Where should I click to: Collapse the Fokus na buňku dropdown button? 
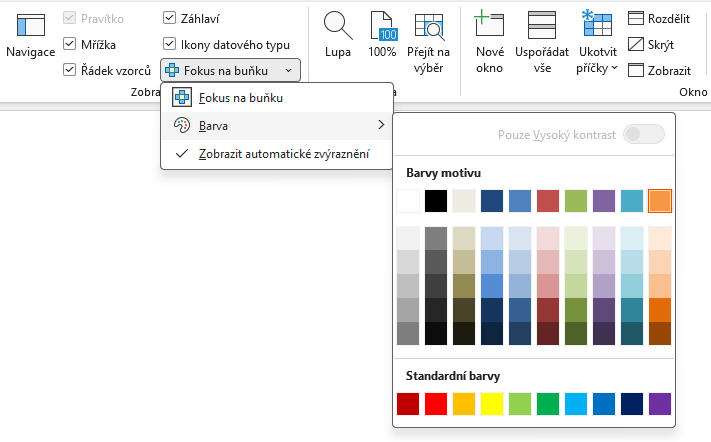coord(288,70)
